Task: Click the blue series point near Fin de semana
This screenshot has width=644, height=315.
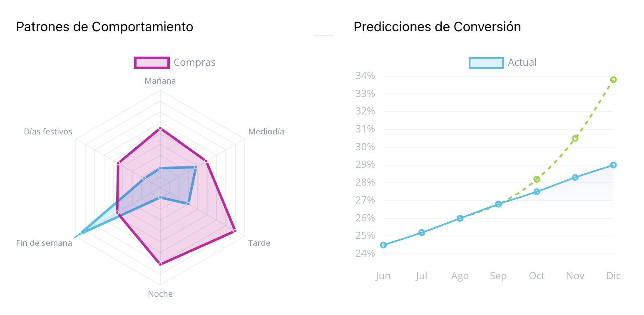Action: pos(80,234)
